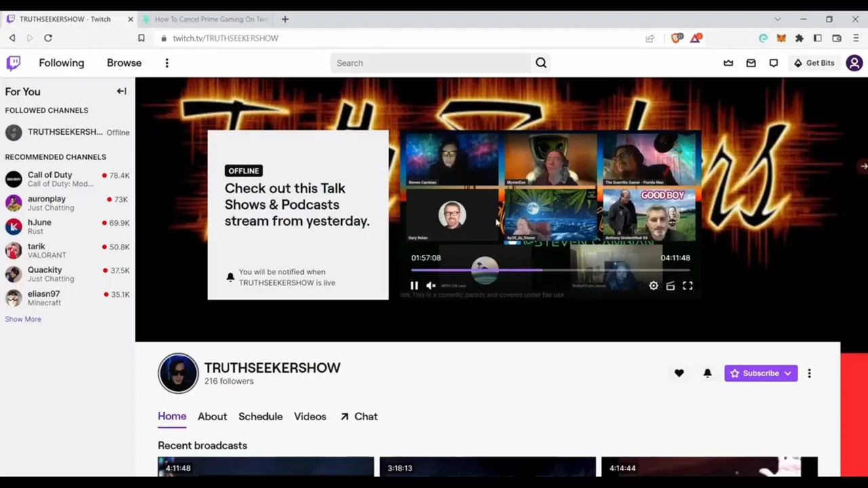
Task: Open the Brave wallet icon
Action: click(837, 38)
